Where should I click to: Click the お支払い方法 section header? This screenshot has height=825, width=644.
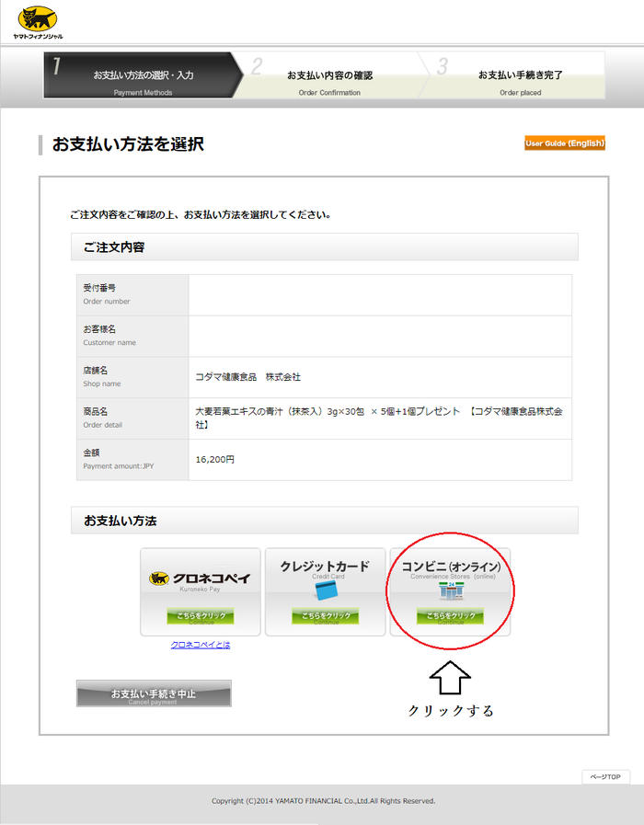[x=324, y=521]
